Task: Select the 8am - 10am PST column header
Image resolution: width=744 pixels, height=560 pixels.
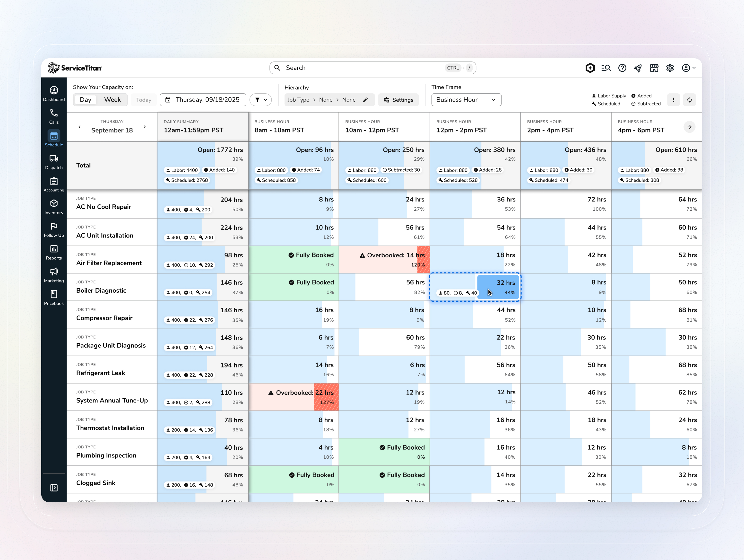Action: [x=294, y=127]
